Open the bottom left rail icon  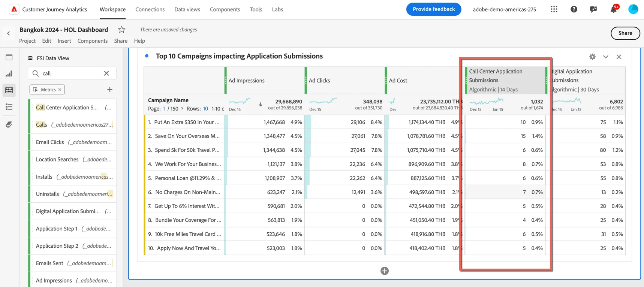[9, 124]
